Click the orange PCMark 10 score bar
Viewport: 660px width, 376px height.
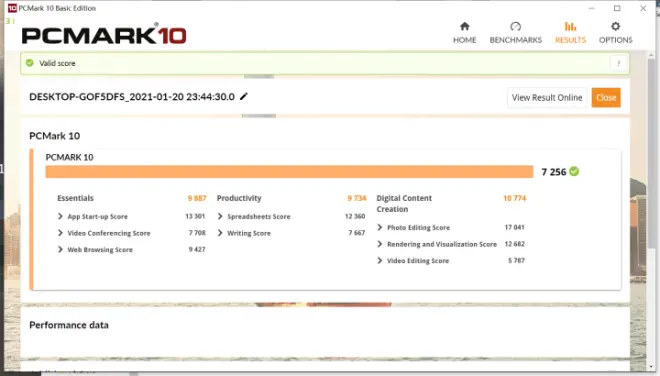[289, 172]
